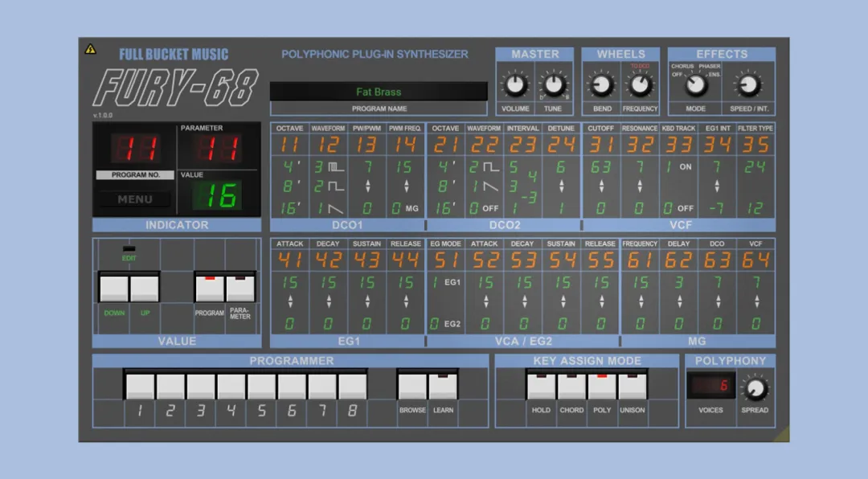Enable Unison key assign mode
This screenshot has height=479, width=868.
coord(633,386)
